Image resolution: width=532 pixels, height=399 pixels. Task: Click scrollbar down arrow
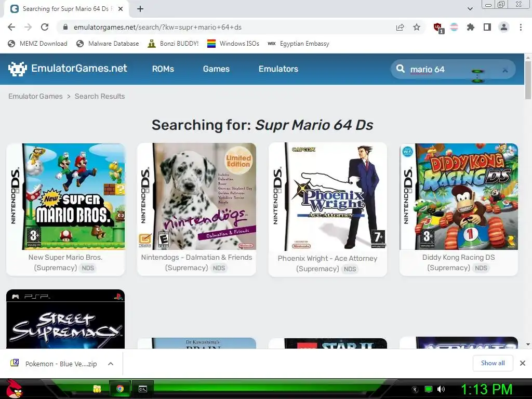528,344
